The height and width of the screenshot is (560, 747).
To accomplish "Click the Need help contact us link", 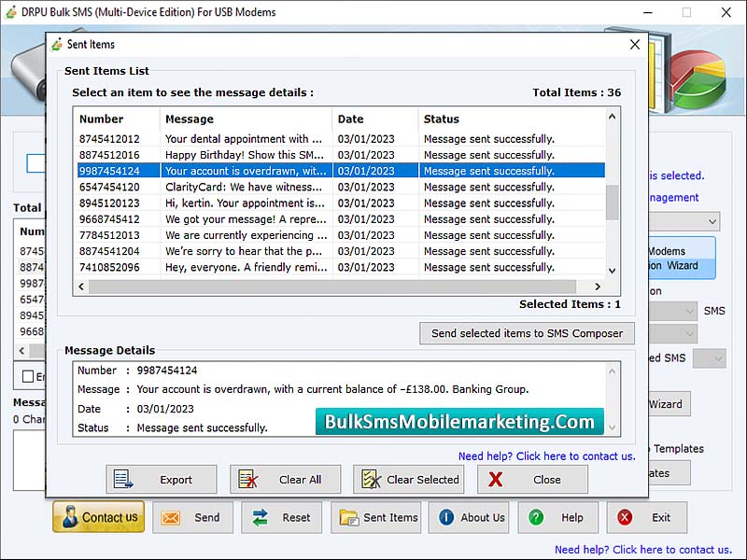I will point(546,455).
